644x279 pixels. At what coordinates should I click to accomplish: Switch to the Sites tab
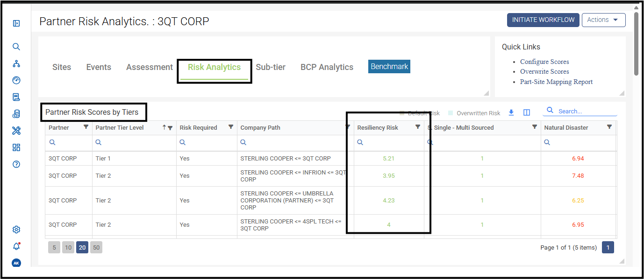(62, 67)
